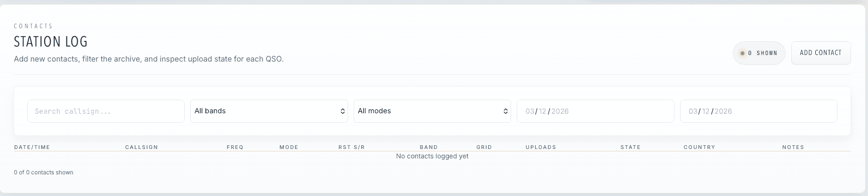Click the Uploads column header

(541, 147)
